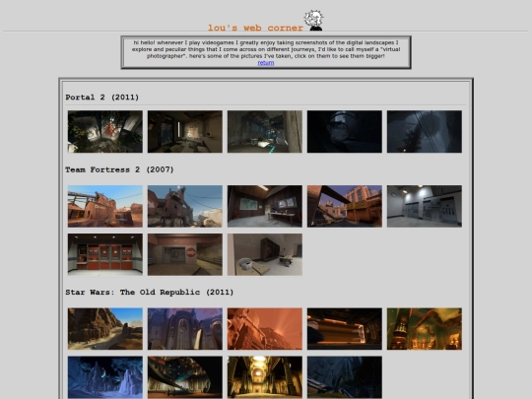This screenshot has width=532, height=399.
Task: Open Old Republic thumbnail of purple temple facade
Action: pyautogui.click(x=185, y=329)
